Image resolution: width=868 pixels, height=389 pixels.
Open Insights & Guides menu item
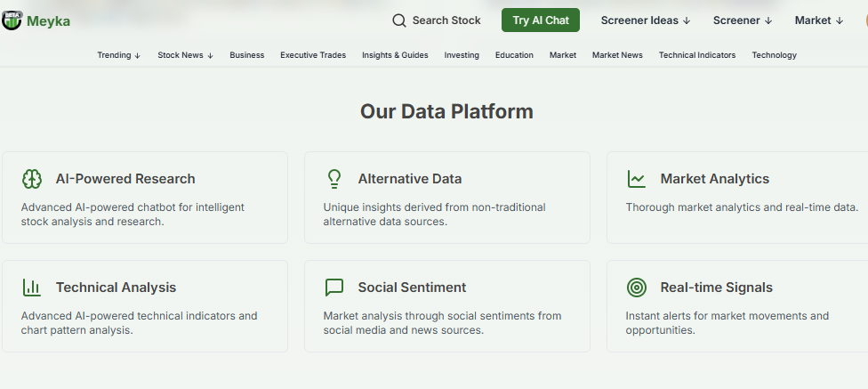pyautogui.click(x=395, y=55)
